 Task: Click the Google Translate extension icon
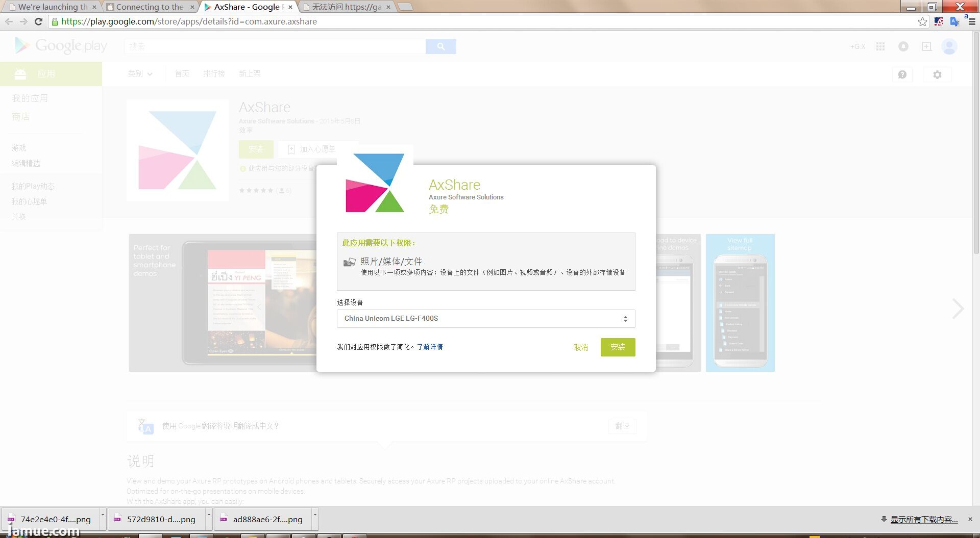[x=954, y=21]
